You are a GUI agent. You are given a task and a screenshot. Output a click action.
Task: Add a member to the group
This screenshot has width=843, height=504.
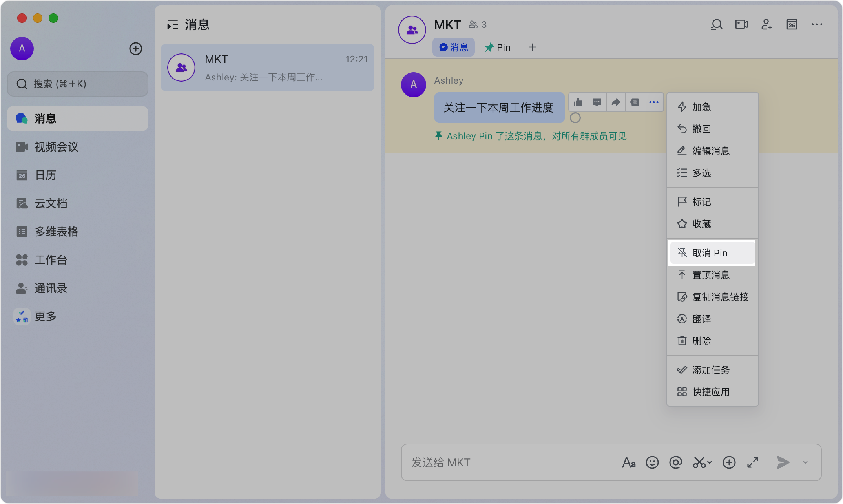coord(767,25)
